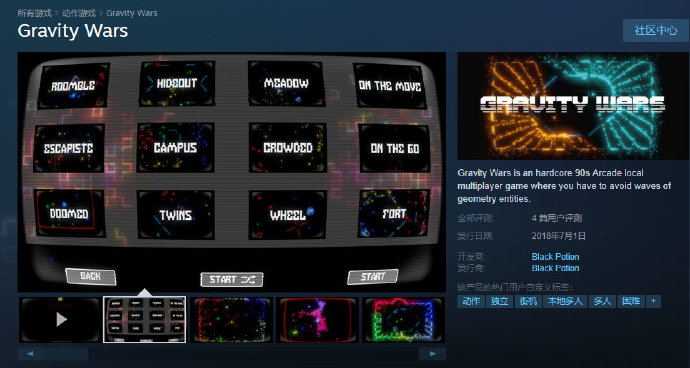Screen dimensions: 690x368
Task: Select the 独立 tag
Action: [x=499, y=302]
